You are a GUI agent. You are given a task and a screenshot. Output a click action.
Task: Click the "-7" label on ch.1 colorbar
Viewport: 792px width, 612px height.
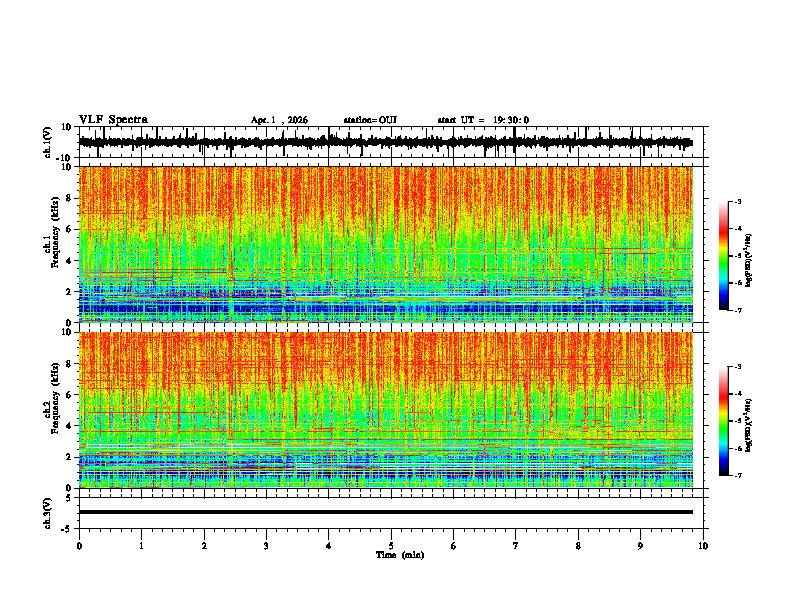pos(738,310)
